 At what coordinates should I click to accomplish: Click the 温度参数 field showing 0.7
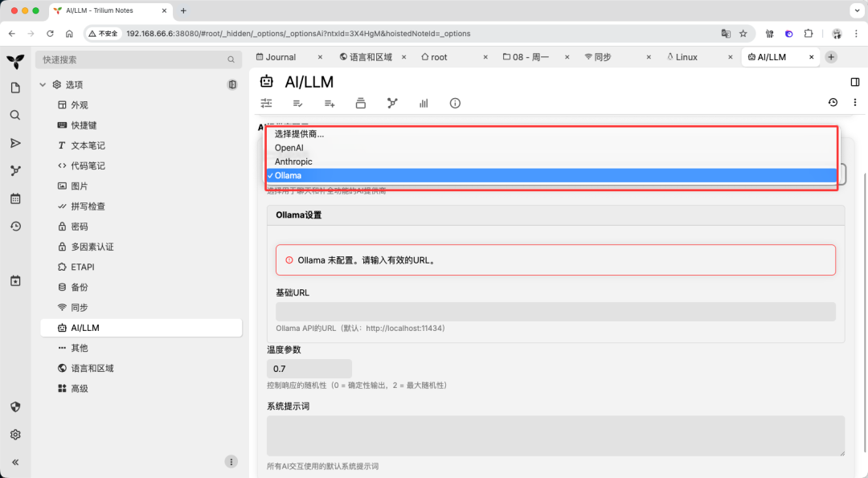[x=309, y=369]
